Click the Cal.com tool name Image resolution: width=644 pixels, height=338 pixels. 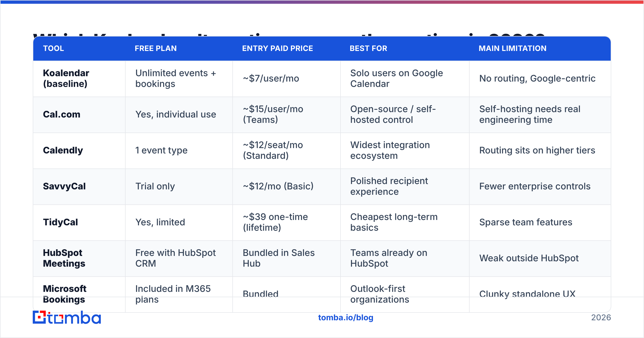click(x=61, y=114)
